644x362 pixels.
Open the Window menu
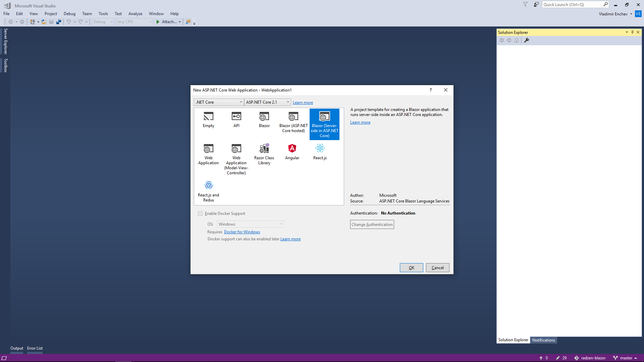(156, 14)
